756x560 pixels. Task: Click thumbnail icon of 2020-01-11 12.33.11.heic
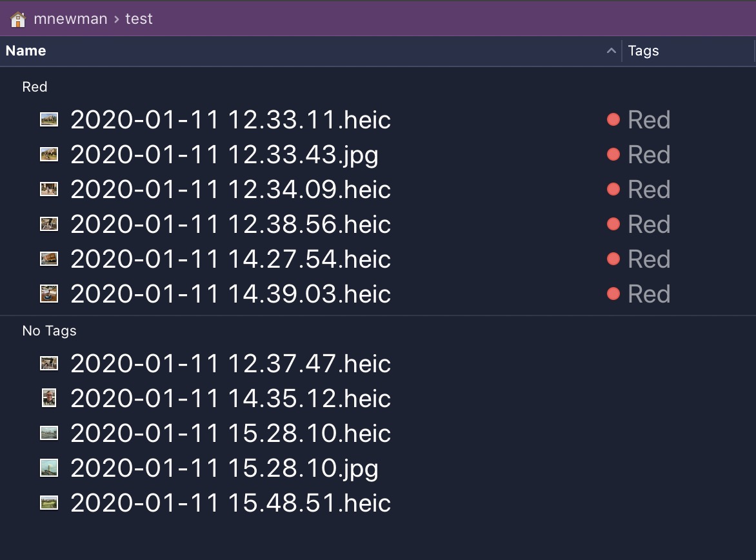(x=49, y=120)
